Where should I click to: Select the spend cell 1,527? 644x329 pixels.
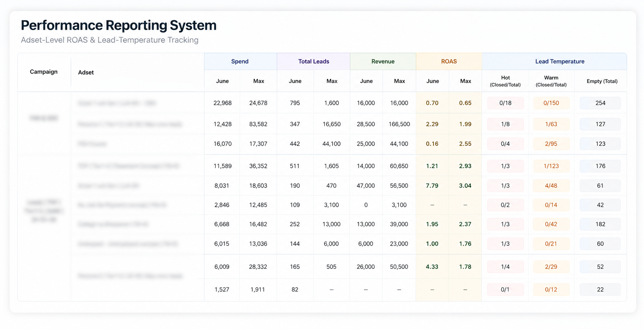(222, 290)
